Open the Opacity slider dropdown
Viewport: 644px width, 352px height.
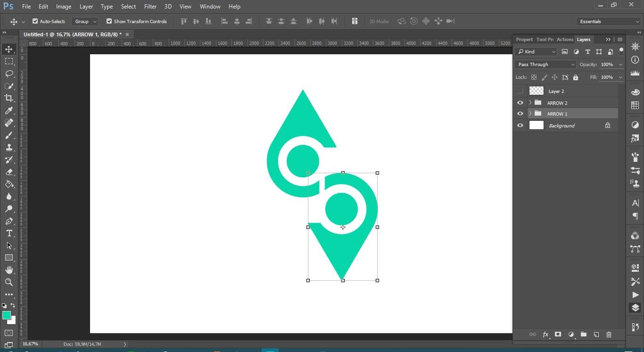pos(620,65)
